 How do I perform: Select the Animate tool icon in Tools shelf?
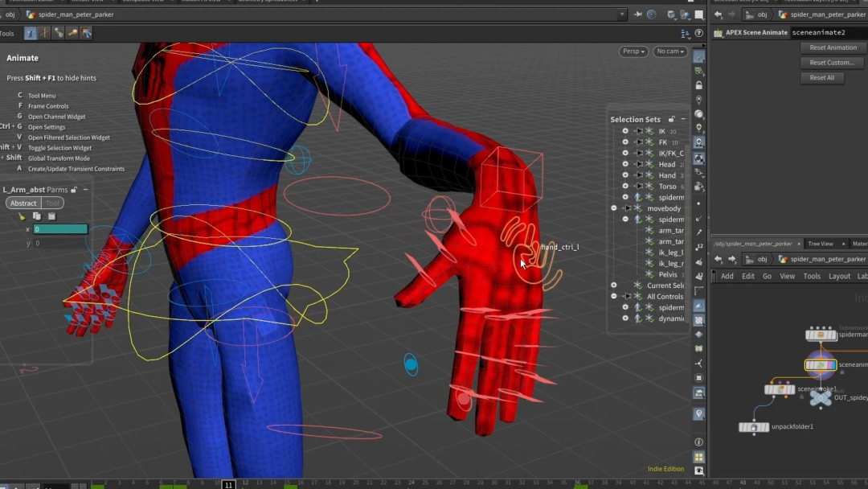[31, 33]
